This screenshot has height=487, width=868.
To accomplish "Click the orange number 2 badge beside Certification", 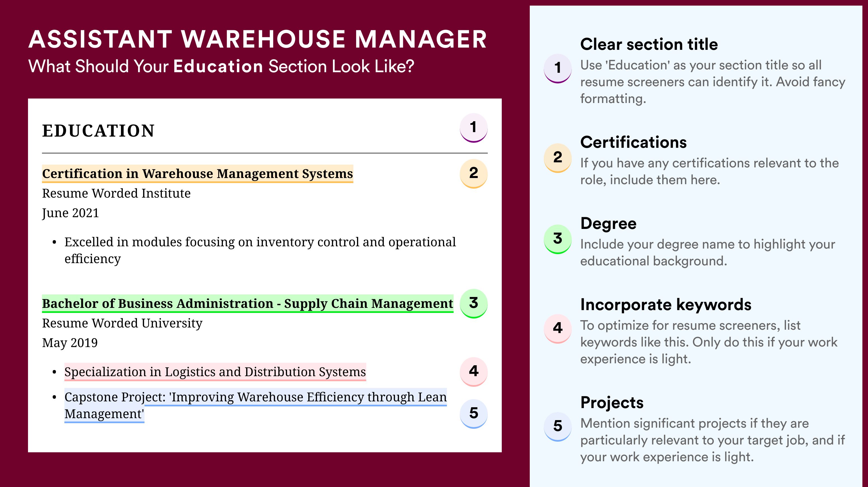I will coord(473,174).
